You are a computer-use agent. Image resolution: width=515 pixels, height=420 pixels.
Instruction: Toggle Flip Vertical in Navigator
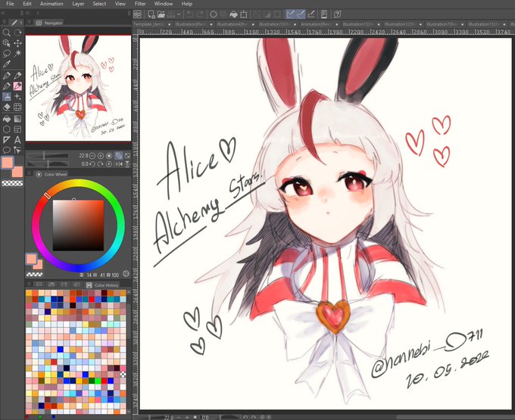click(127, 163)
